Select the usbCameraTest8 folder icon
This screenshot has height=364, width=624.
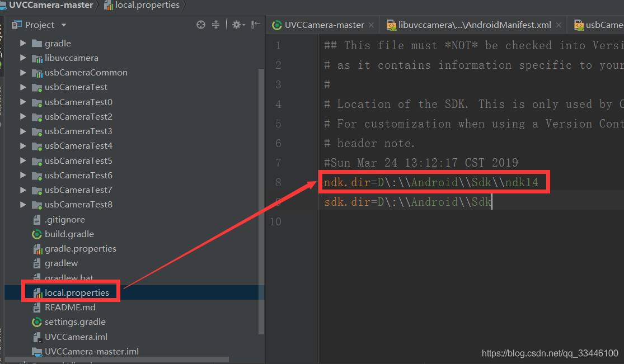pyautogui.click(x=37, y=205)
